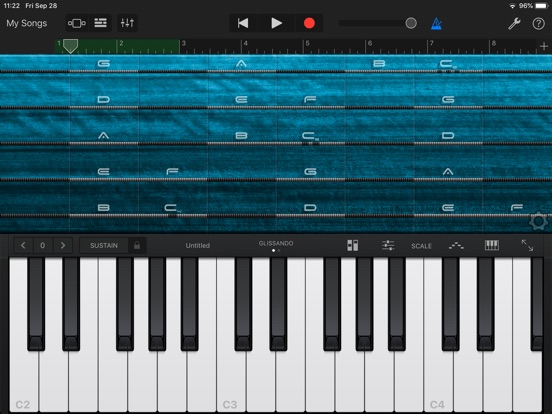The width and height of the screenshot is (552, 414).
Task: Toggle the sustain lock icon
Action: point(137,245)
